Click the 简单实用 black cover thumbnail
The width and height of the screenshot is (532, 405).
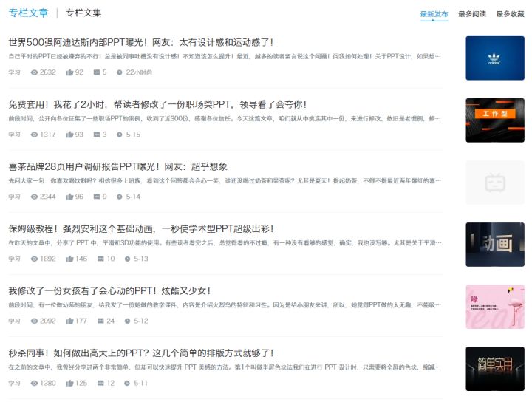click(x=495, y=369)
